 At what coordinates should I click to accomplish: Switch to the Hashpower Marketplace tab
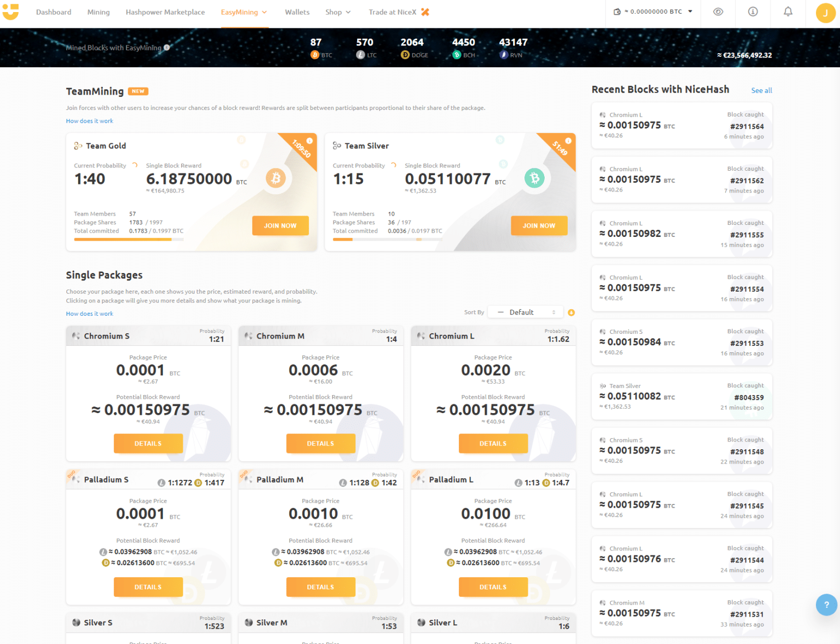pyautogui.click(x=165, y=12)
